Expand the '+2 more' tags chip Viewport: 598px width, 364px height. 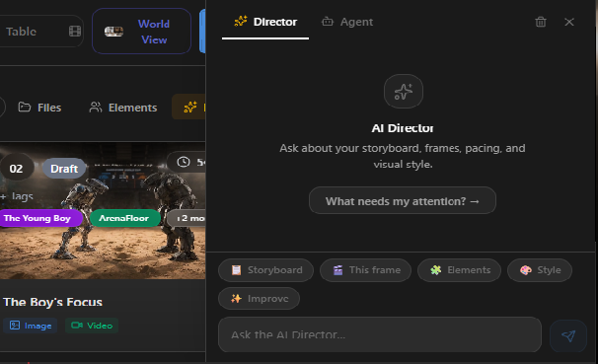tap(187, 218)
